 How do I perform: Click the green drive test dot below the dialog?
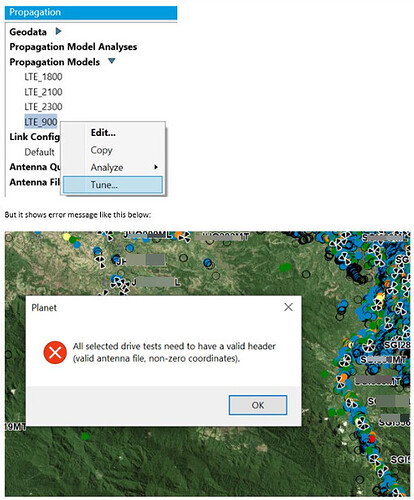click(85, 436)
